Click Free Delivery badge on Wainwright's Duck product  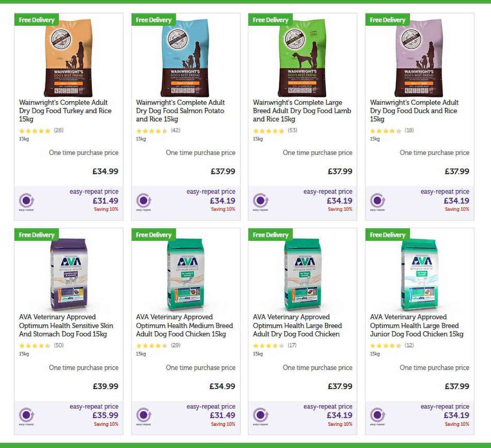coord(387,20)
